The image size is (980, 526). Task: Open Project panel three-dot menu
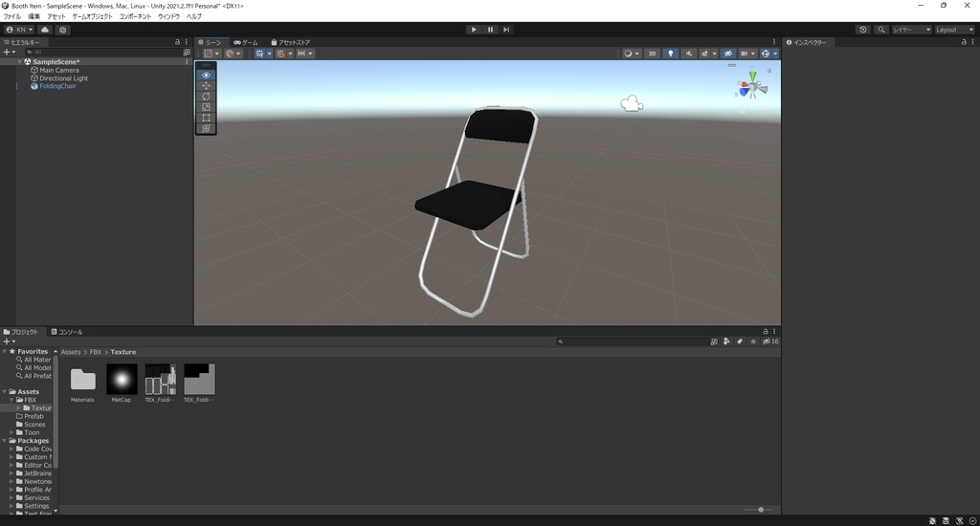click(774, 332)
